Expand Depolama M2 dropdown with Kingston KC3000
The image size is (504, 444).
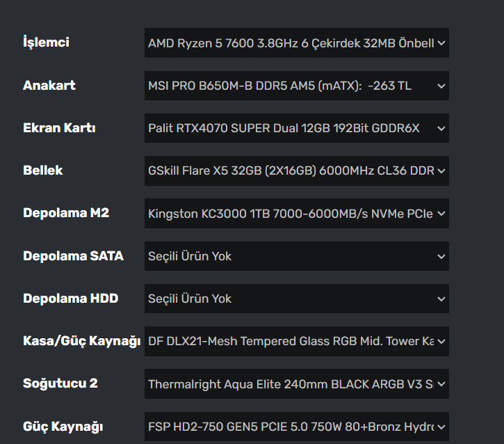(297, 214)
